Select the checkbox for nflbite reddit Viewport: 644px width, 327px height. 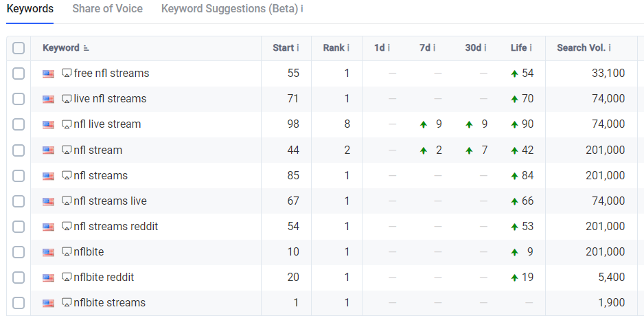[19, 278]
